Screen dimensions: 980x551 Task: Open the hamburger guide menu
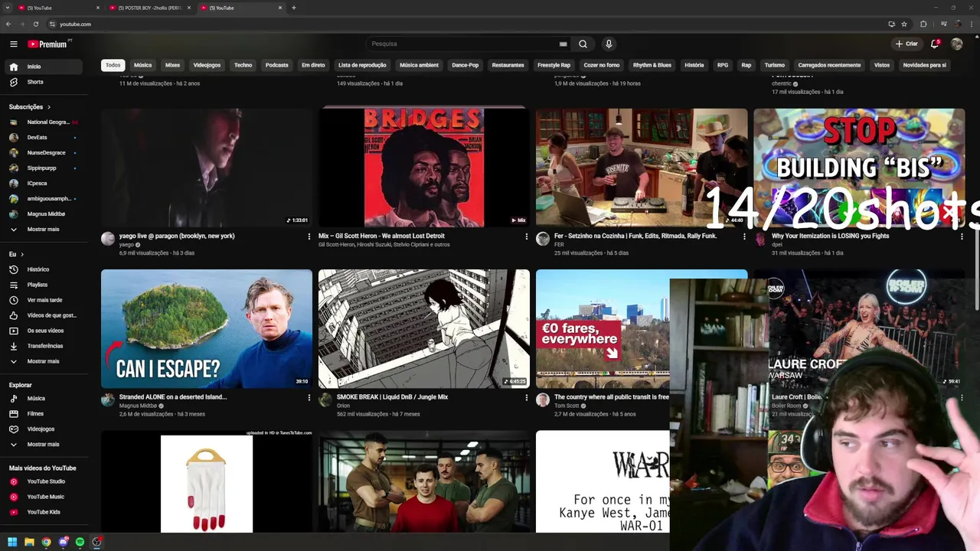click(13, 44)
